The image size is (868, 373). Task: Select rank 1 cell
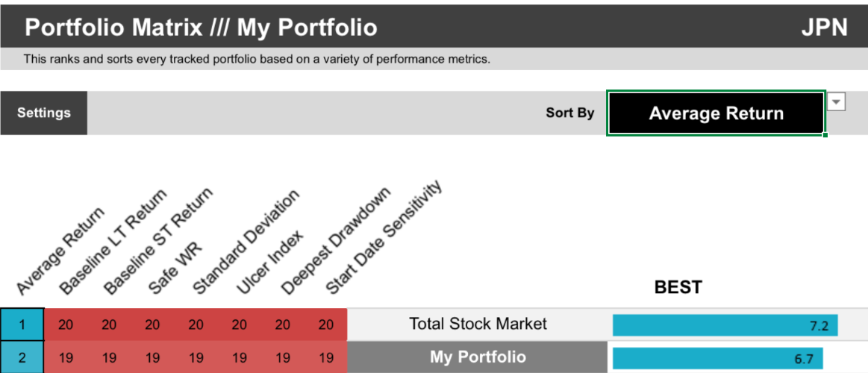(x=22, y=325)
